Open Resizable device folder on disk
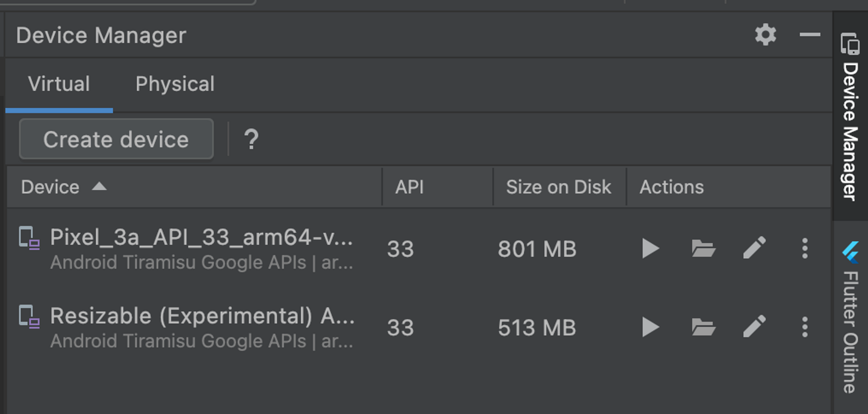Viewport: 868px width, 414px height. (703, 327)
